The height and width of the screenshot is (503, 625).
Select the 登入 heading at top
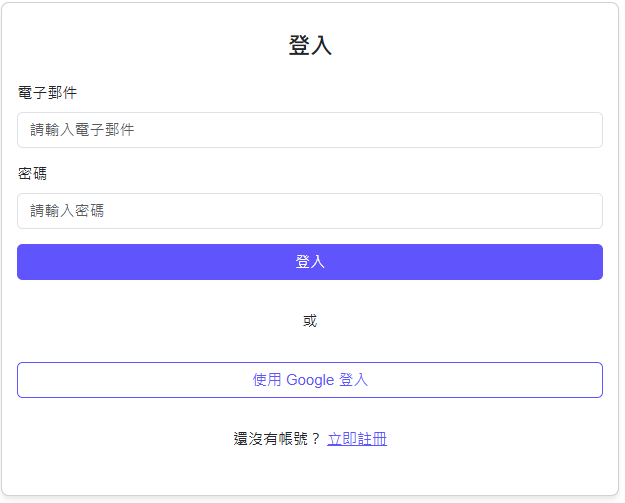tap(310, 46)
